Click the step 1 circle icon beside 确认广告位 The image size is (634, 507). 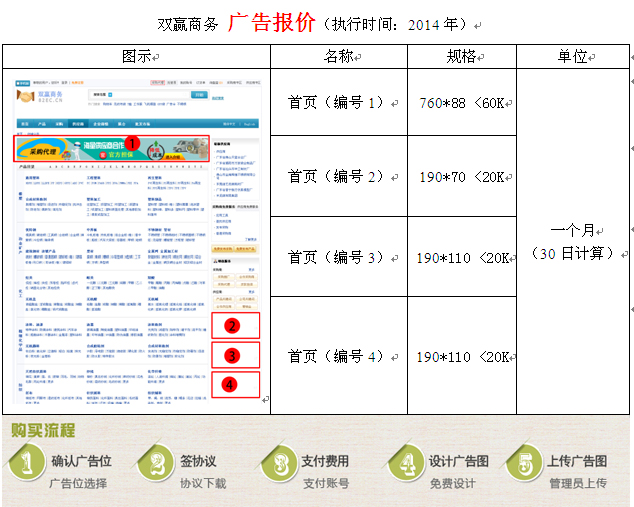click(26, 462)
